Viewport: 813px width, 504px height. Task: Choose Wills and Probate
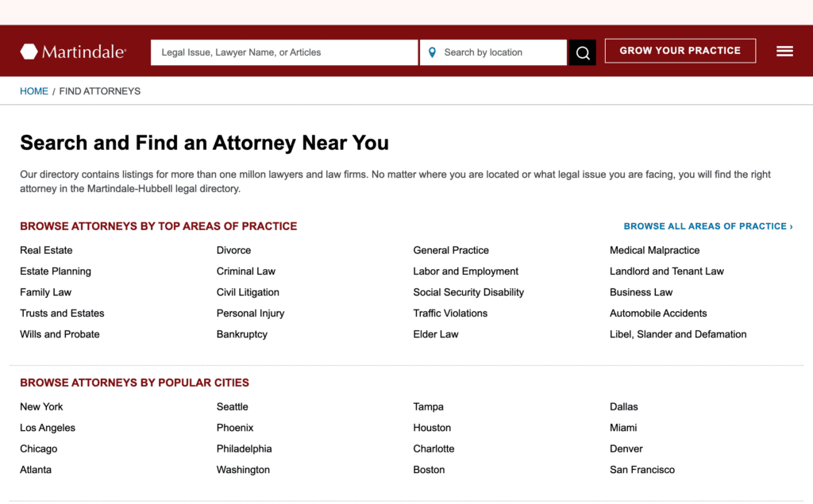pyautogui.click(x=60, y=334)
